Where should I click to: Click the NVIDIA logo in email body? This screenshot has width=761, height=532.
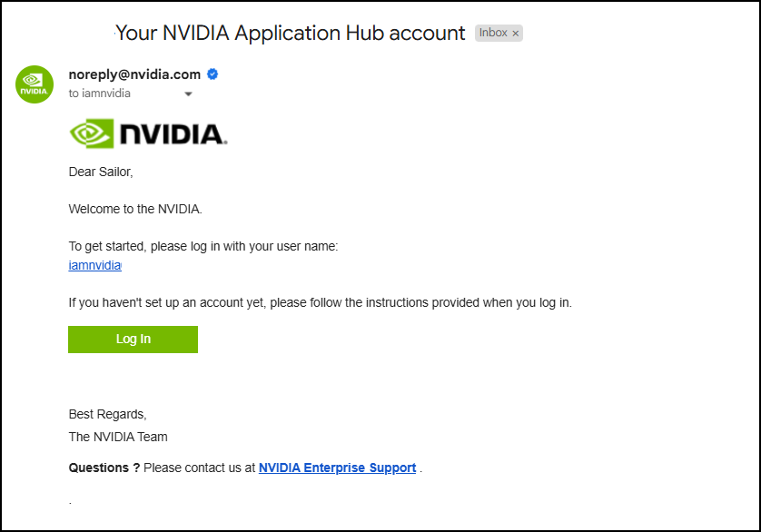tap(148, 134)
